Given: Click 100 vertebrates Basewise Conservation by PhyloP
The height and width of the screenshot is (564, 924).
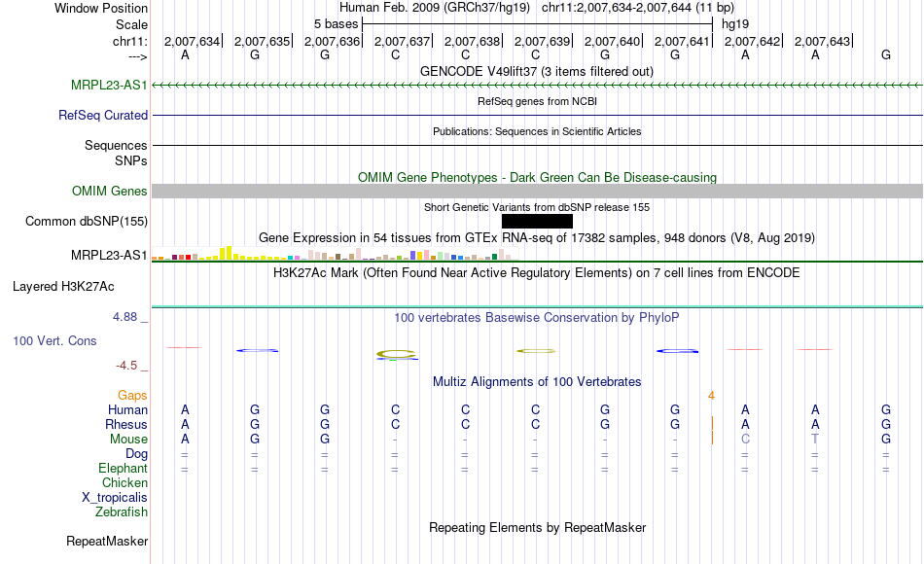Looking at the screenshot, I should [x=537, y=318].
